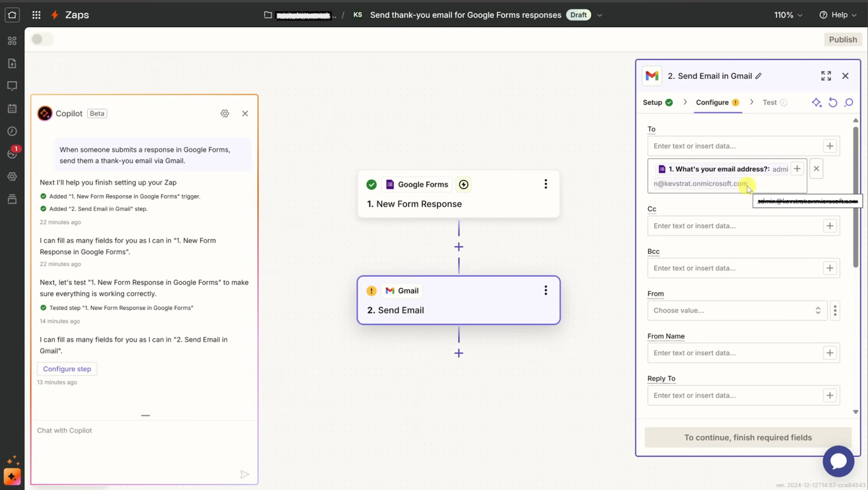Click the orange Copilot sparkle button

click(12, 477)
